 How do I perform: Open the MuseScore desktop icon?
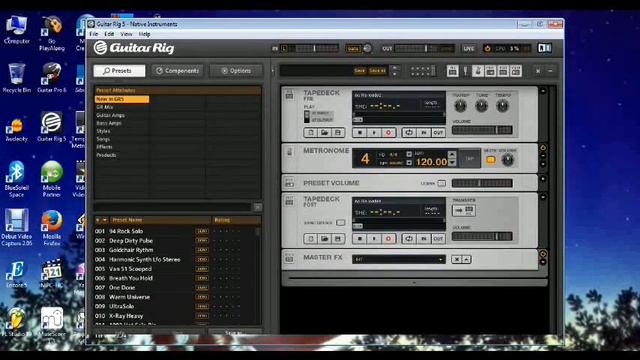pos(51,322)
